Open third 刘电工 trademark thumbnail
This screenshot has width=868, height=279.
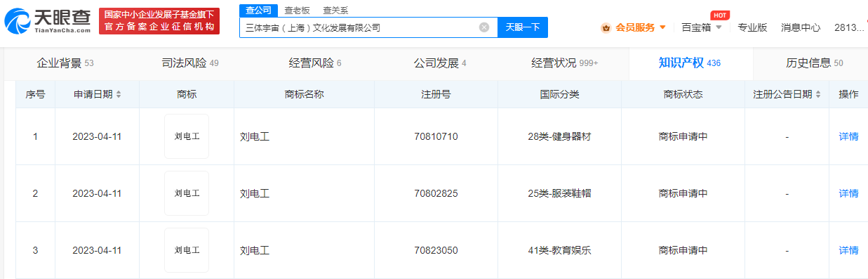[x=187, y=250]
